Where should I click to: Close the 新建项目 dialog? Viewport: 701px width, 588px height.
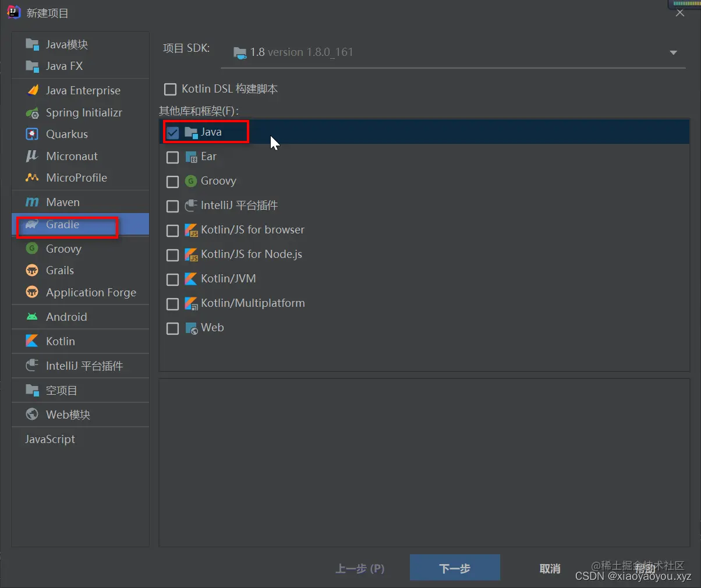[x=679, y=13]
